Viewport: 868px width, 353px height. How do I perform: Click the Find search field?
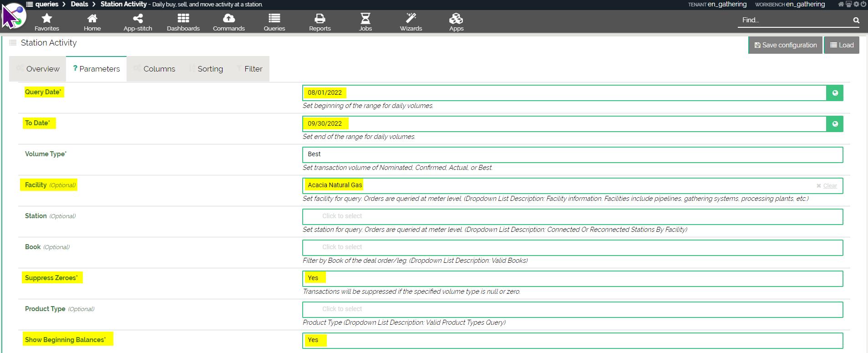pos(794,20)
